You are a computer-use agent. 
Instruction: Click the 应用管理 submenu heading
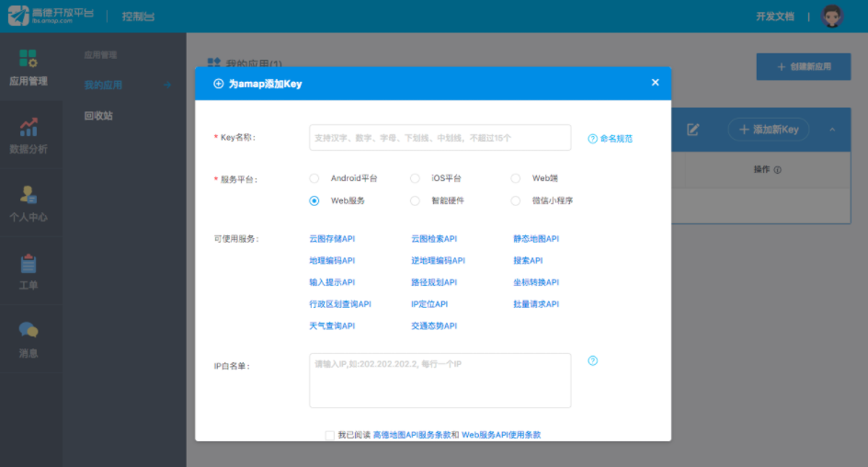[100, 55]
